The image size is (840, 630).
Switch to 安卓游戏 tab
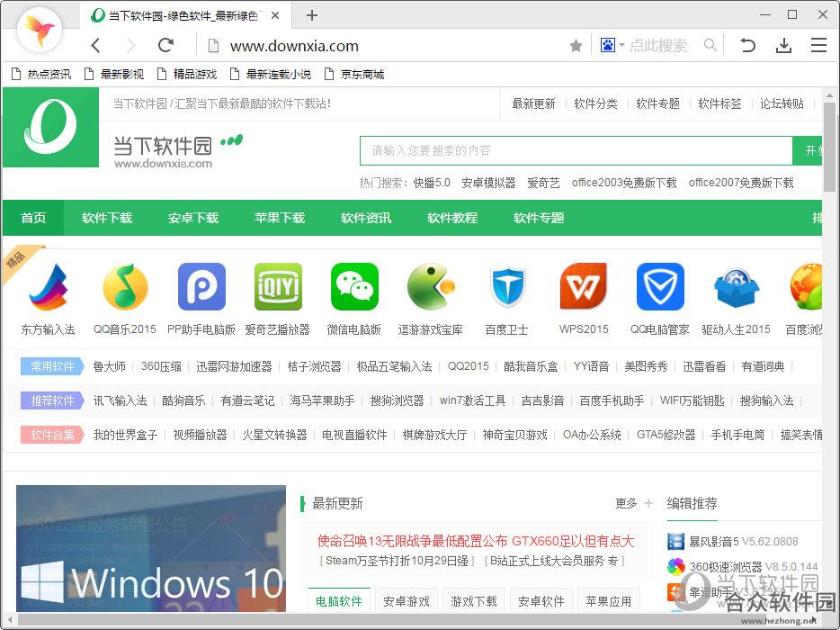coord(407,601)
